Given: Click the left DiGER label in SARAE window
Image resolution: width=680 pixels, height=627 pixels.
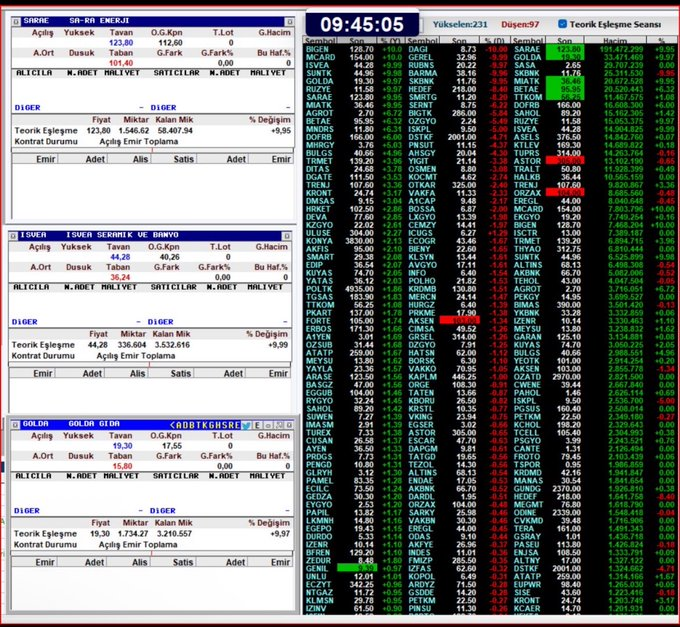Looking at the screenshot, I should point(27,108).
